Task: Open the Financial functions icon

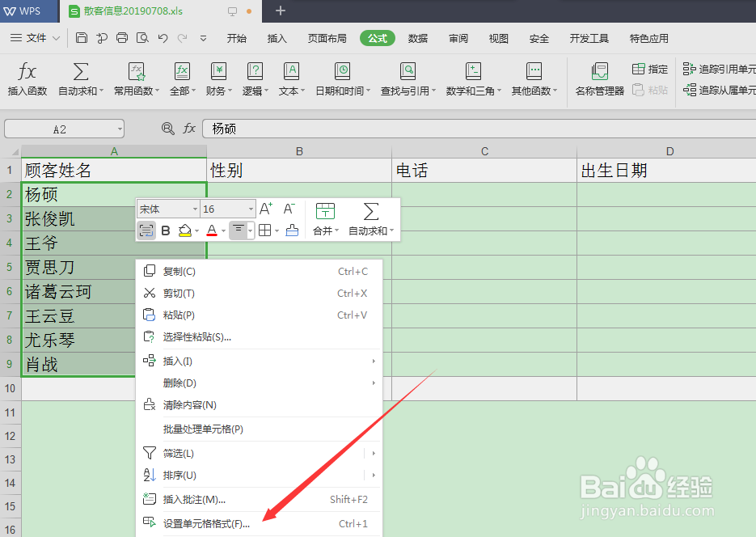Action: pos(219,72)
